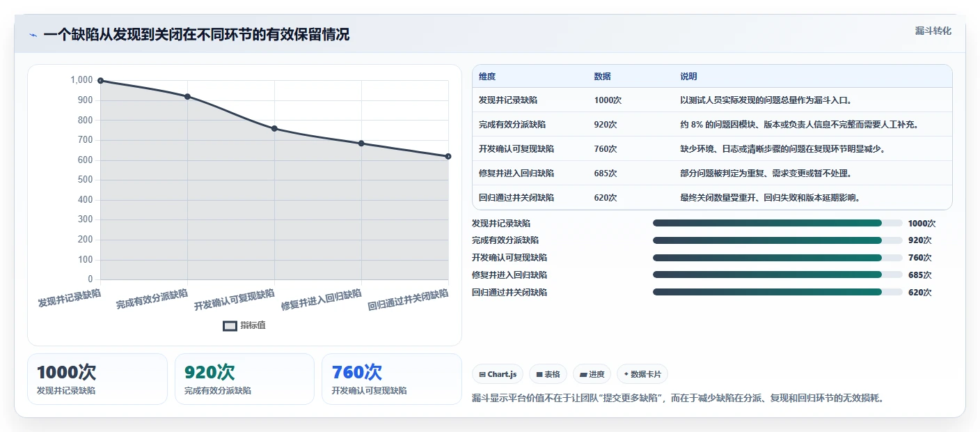980x432 pixels.
Task: Click the 685次 value in the table
Action: [x=606, y=173]
